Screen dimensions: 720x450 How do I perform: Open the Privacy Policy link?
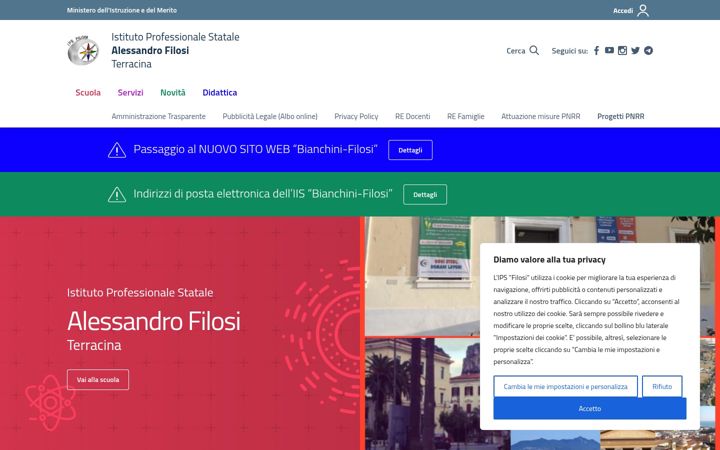pyautogui.click(x=356, y=116)
